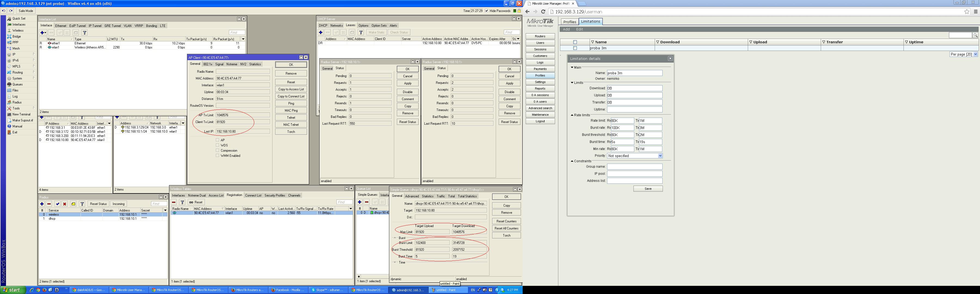Click red X disable icon in Radius toolbar
This screenshot has width=980, height=294.
coord(65,204)
